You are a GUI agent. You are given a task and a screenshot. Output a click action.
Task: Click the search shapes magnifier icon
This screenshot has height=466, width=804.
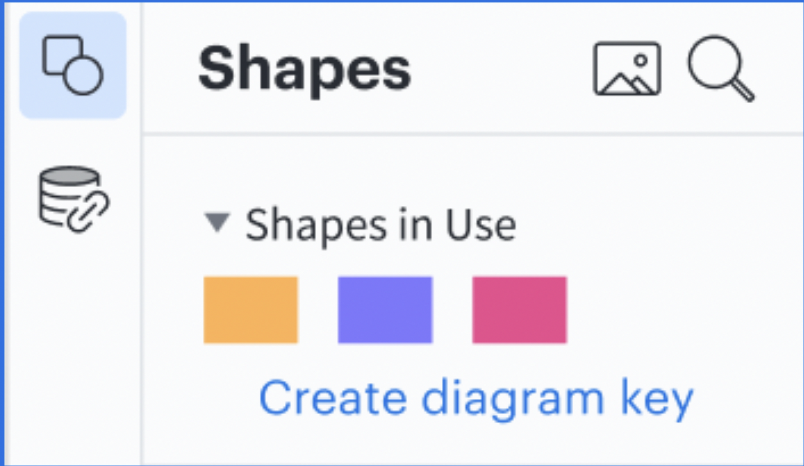pos(721,68)
